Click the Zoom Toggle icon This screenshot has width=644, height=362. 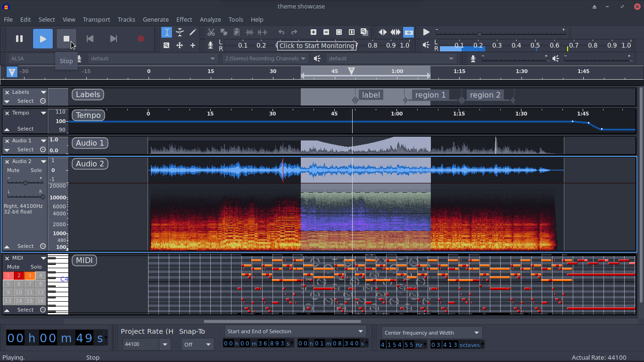point(364,32)
